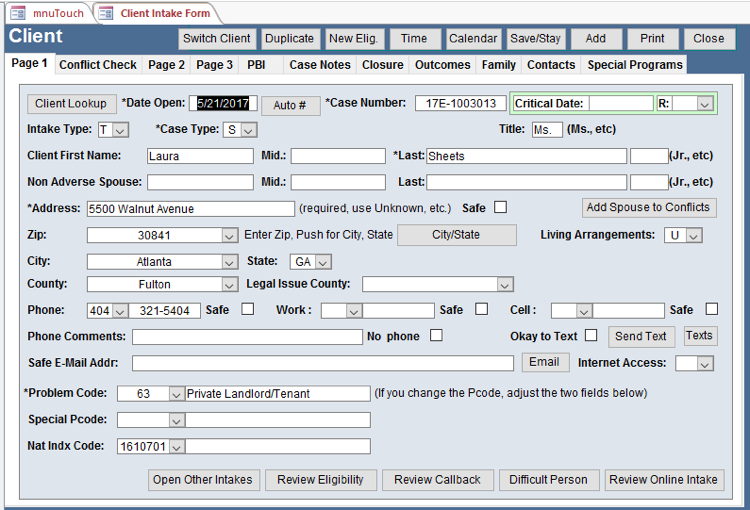Click the Client Intake Form tab icon
Screen dimensions: 750x510
point(106,13)
